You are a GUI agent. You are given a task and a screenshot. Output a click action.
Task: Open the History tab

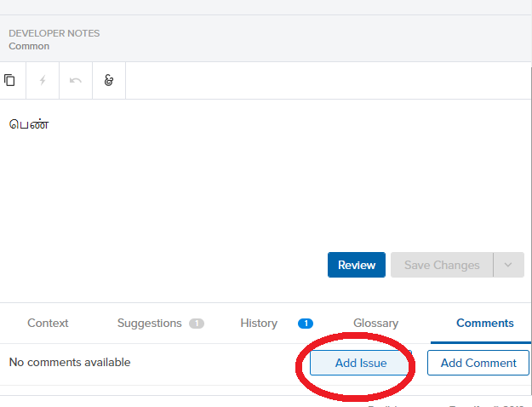259,324
